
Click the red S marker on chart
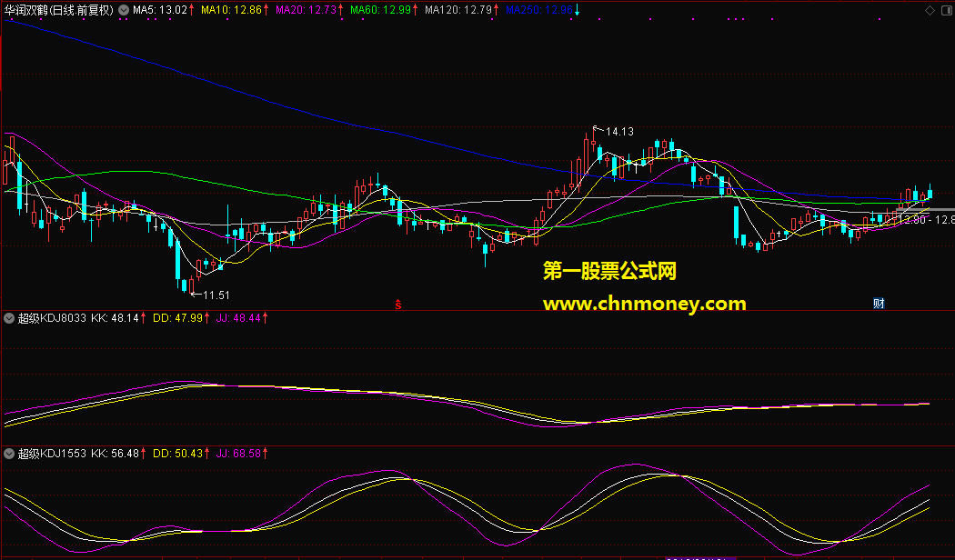click(x=398, y=304)
